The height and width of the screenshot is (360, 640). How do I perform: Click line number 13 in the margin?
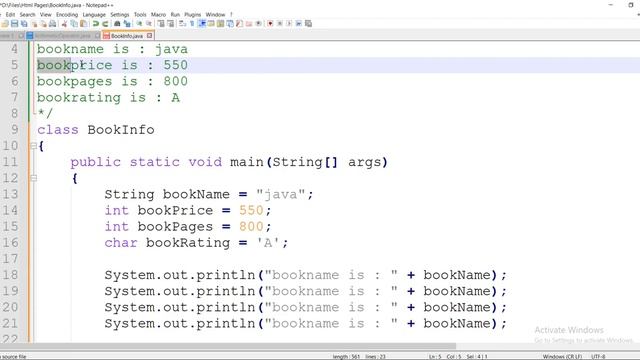(x=10, y=194)
